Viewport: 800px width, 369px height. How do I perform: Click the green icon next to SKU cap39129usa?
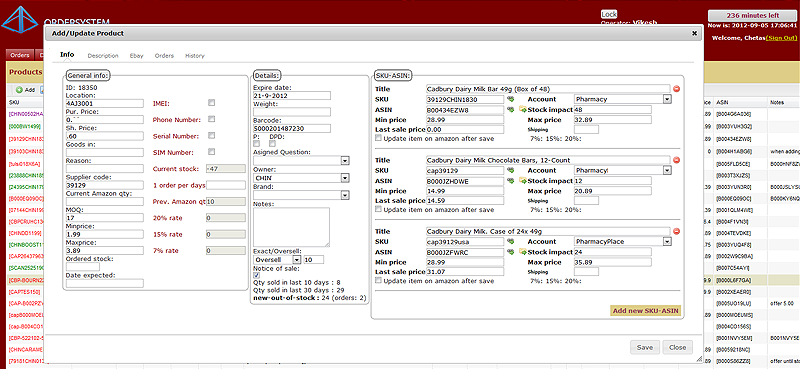pyautogui.click(x=510, y=241)
